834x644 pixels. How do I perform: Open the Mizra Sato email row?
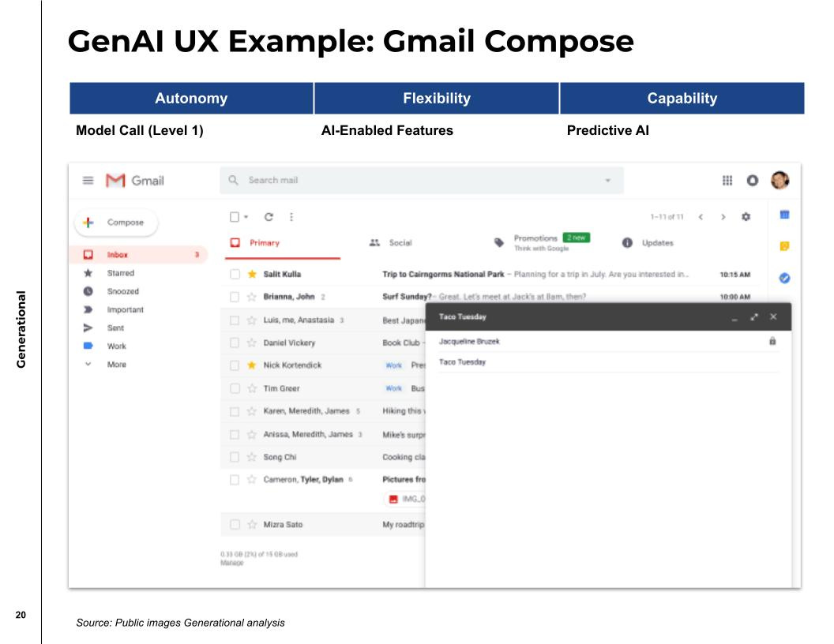tap(323, 525)
